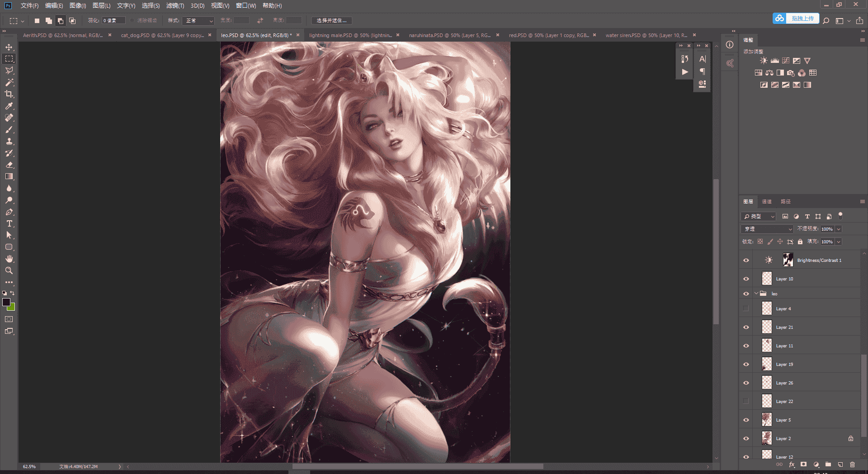Select the Move tool
Image resolution: width=868 pixels, height=474 pixels.
pyautogui.click(x=9, y=47)
